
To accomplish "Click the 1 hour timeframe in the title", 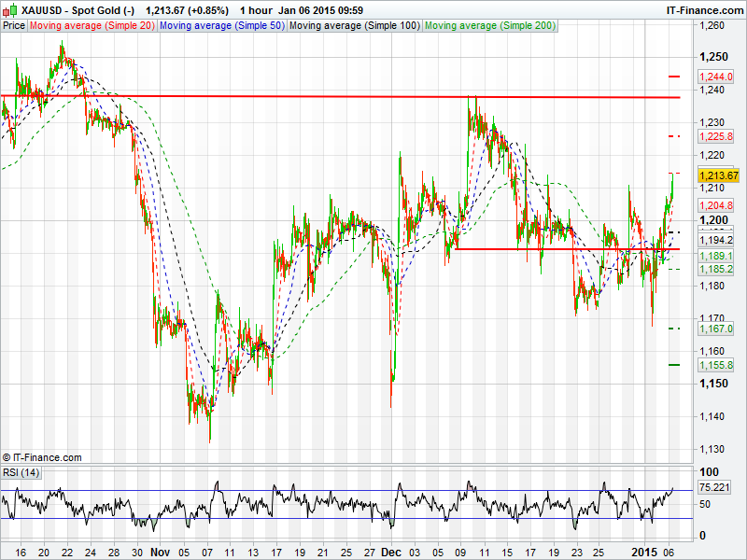I will [x=256, y=10].
